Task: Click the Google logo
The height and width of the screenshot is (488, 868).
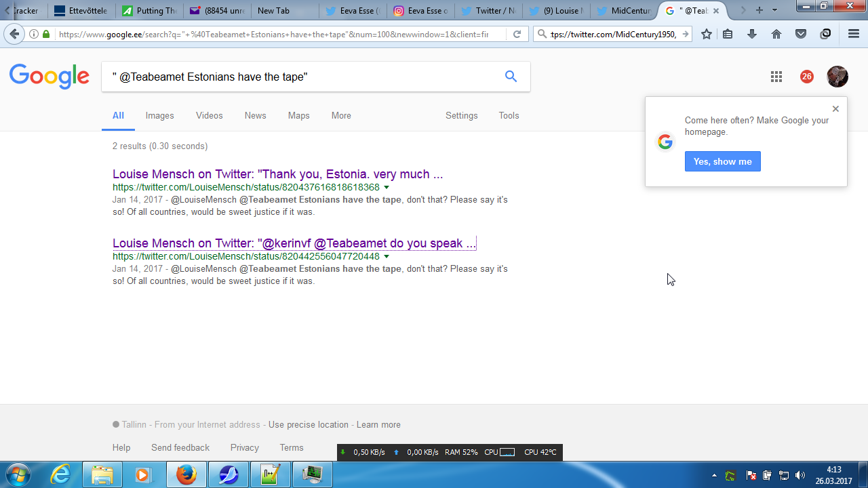Action: 50,77
